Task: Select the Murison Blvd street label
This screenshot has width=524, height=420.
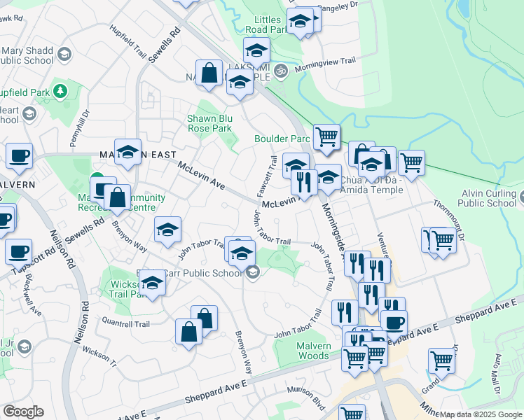Action: pyautogui.click(x=305, y=398)
